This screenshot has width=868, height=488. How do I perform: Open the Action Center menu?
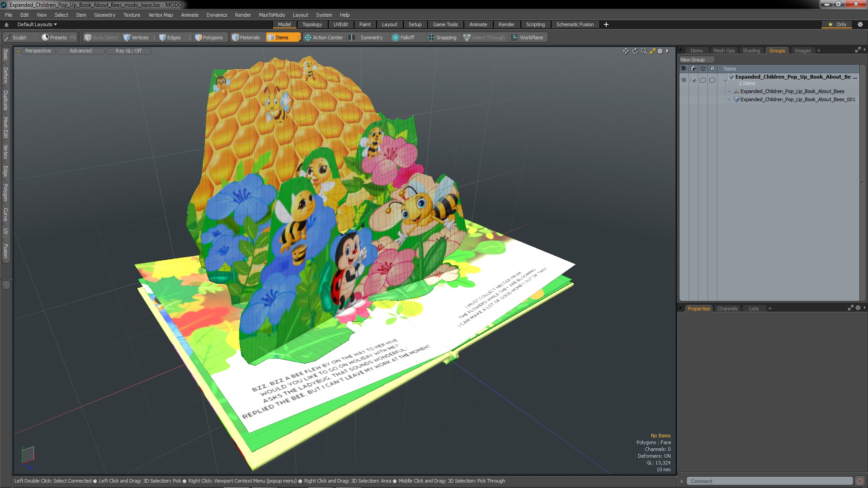[x=324, y=38]
